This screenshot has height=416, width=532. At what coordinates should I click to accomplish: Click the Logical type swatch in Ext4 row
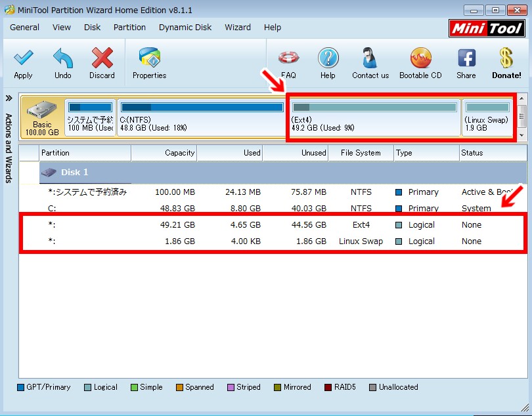pos(399,225)
